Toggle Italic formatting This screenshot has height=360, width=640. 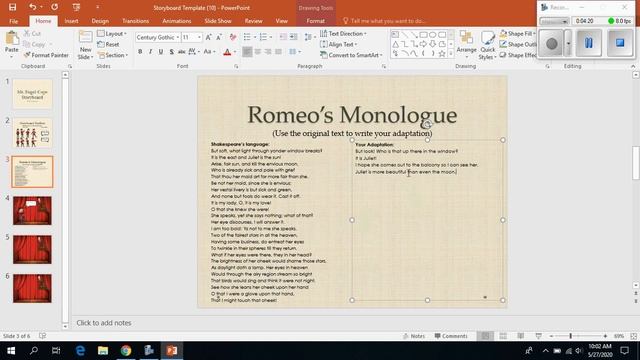click(x=151, y=52)
